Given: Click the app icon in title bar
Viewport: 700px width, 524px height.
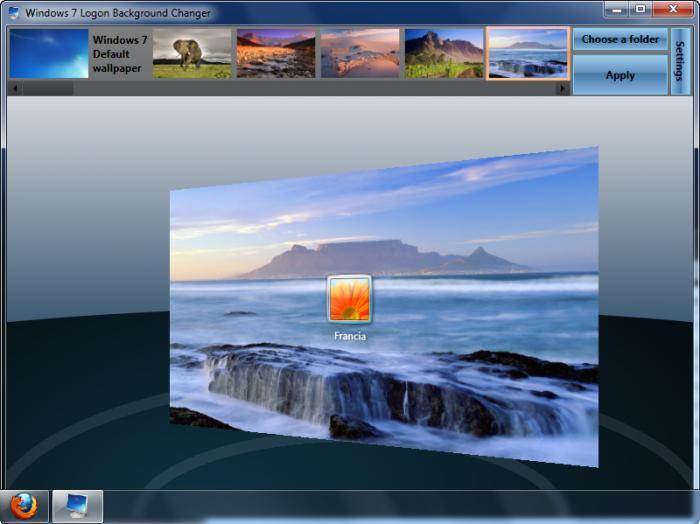Looking at the screenshot, I should [x=13, y=12].
